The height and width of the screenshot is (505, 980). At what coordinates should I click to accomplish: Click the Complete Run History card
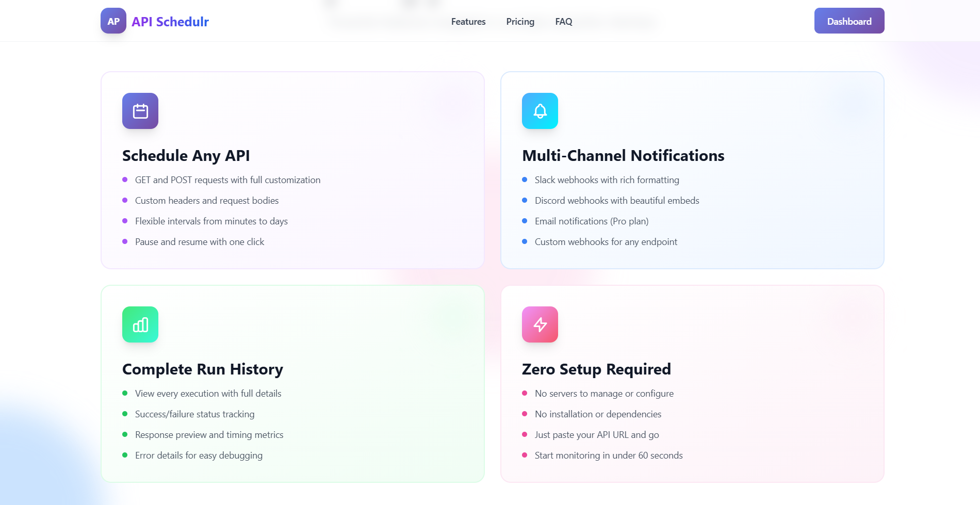tap(292, 384)
